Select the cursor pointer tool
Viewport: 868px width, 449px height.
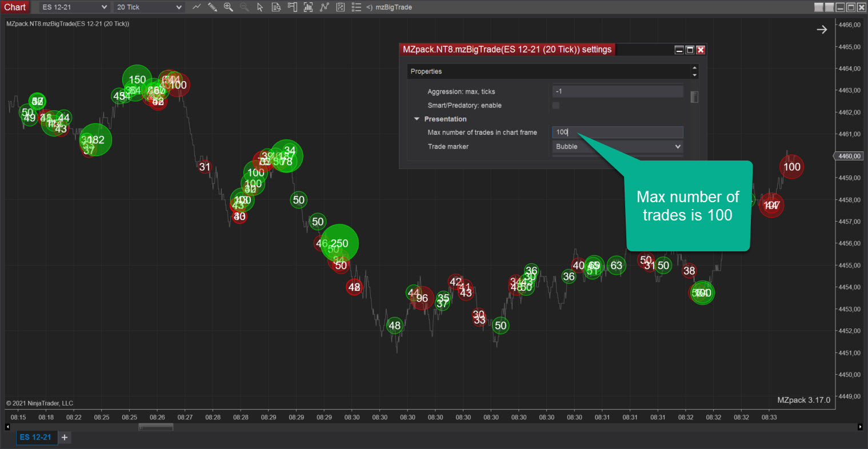[260, 7]
